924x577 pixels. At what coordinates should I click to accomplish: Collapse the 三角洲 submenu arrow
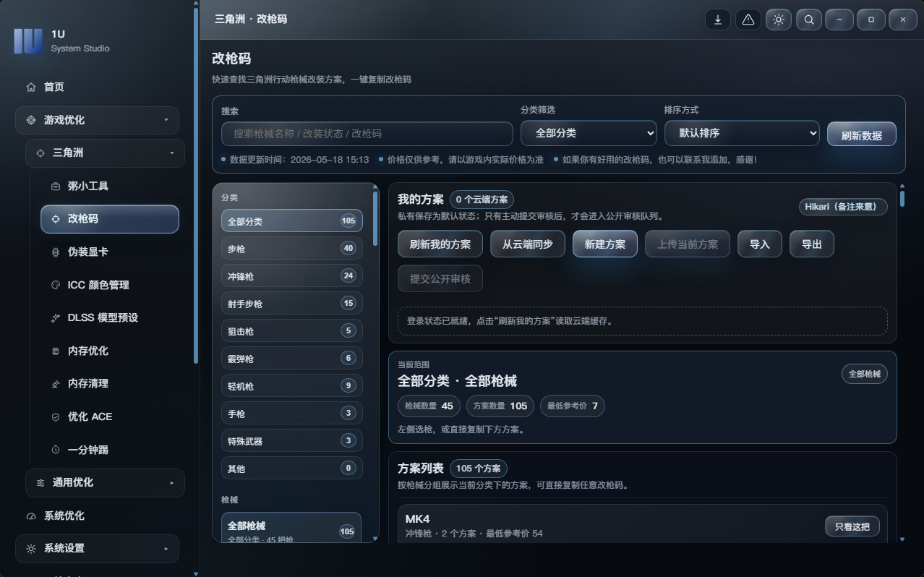pyautogui.click(x=171, y=153)
